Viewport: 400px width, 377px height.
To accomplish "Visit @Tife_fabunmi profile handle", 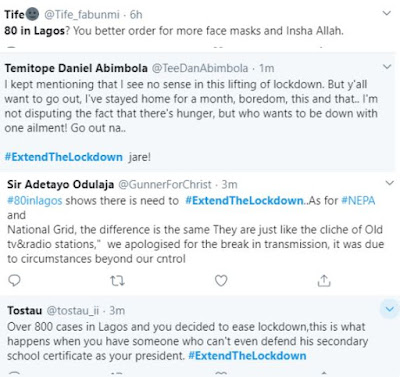I will (x=82, y=15).
